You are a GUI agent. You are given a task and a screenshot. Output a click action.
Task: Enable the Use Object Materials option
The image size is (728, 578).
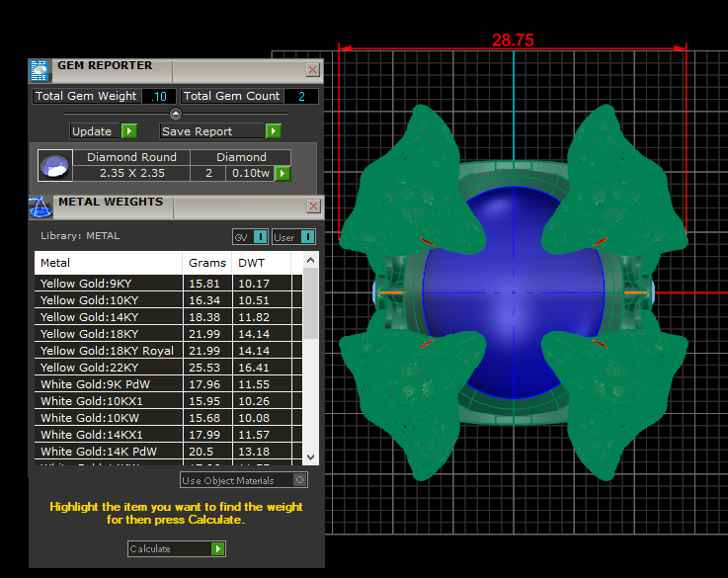click(300, 480)
